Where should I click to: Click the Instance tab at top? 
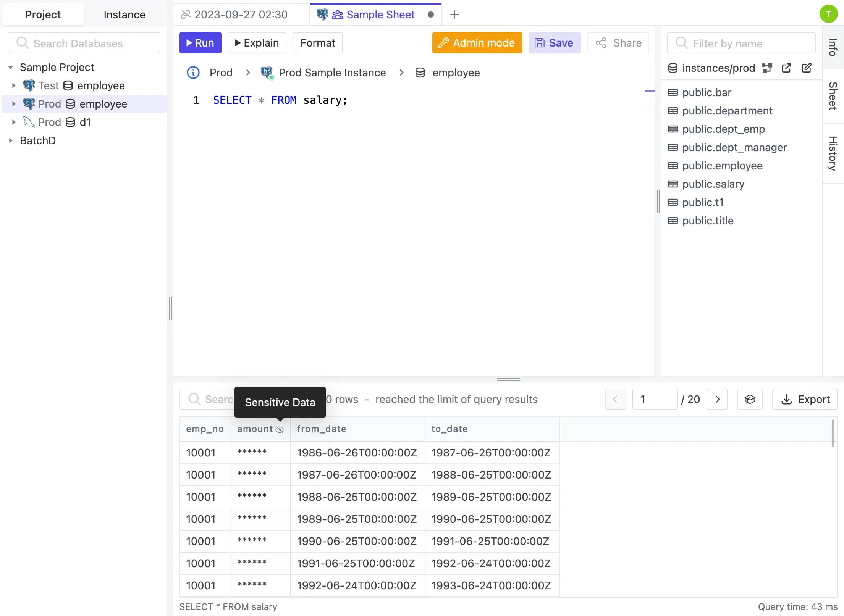[x=124, y=15]
